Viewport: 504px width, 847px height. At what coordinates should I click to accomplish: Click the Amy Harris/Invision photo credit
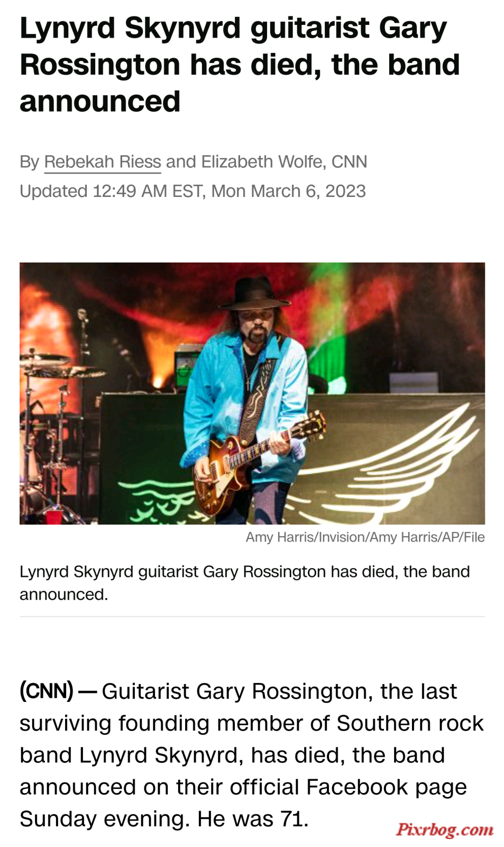(365, 537)
